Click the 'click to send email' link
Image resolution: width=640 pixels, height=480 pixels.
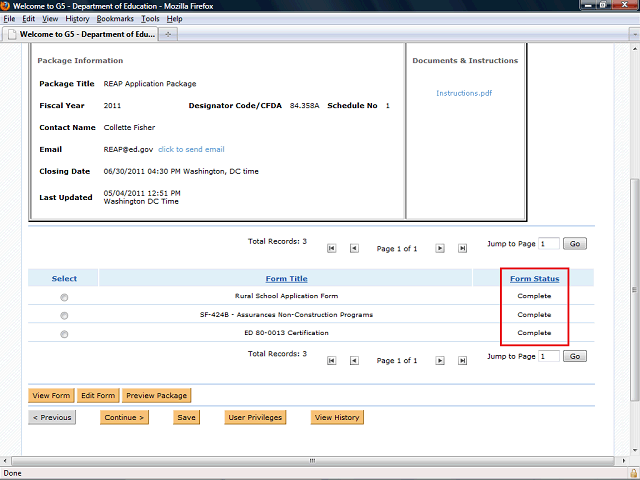point(191,149)
